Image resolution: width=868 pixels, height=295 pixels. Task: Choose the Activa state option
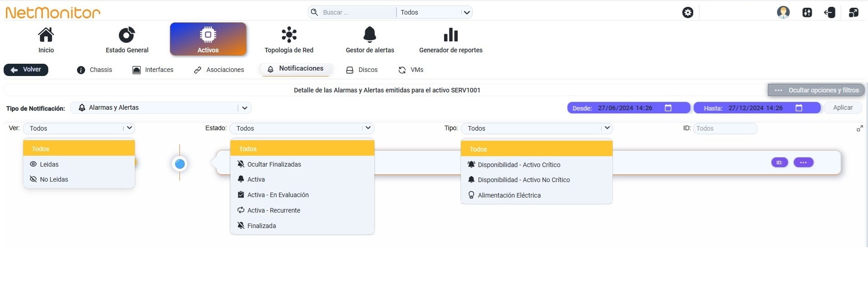pyautogui.click(x=302, y=179)
